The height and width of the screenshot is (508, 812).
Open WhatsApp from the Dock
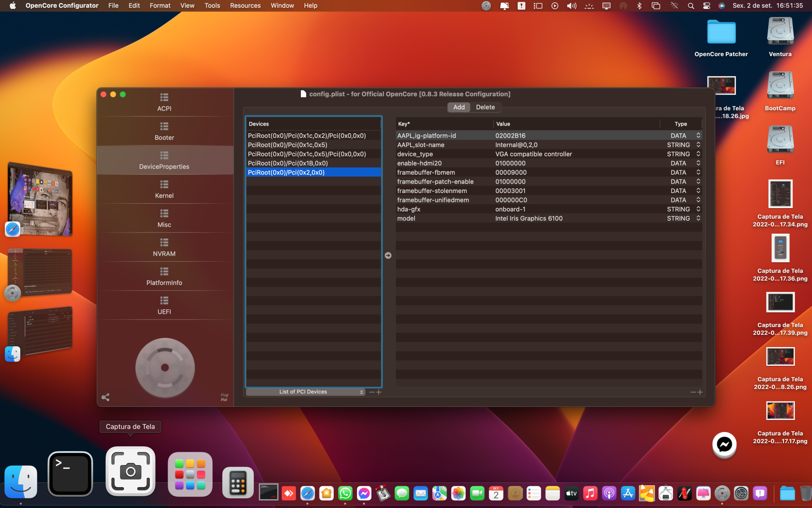[345, 493]
